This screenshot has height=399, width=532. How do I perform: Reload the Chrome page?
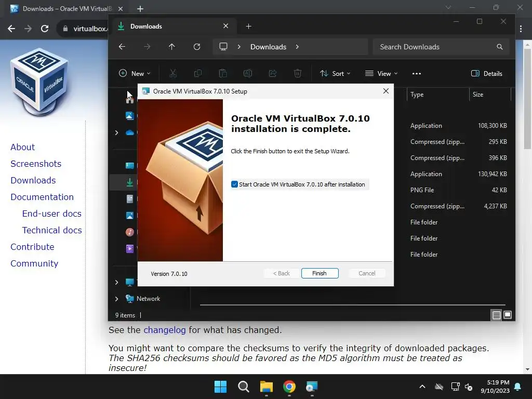(45, 29)
